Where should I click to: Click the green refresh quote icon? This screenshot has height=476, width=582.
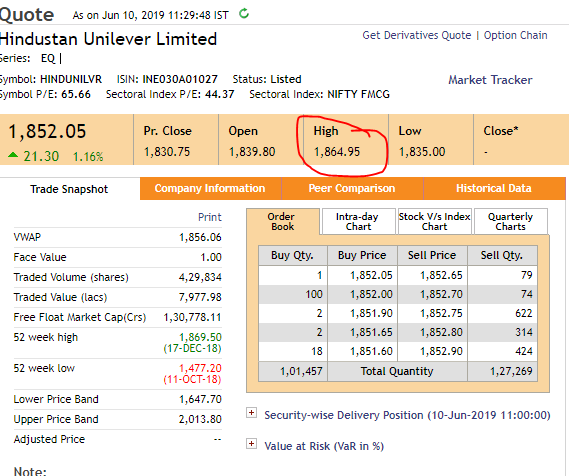244,14
